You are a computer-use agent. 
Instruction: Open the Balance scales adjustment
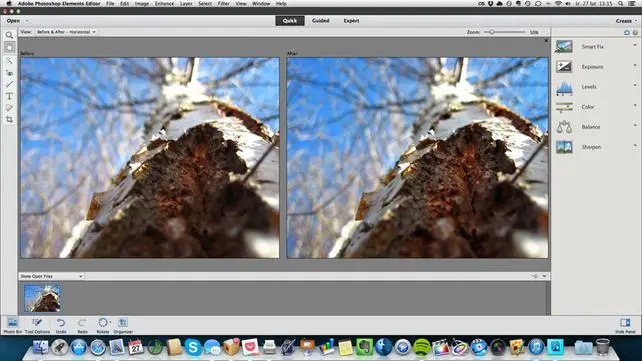tap(564, 127)
